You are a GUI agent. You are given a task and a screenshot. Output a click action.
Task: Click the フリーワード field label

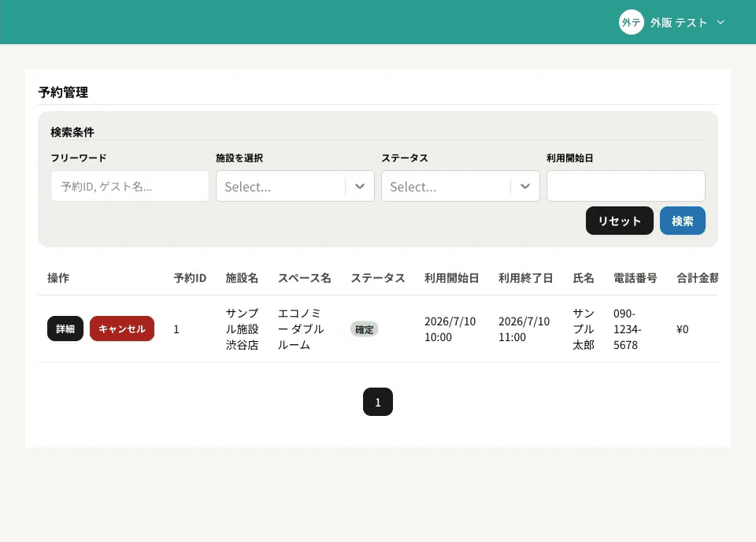point(79,158)
